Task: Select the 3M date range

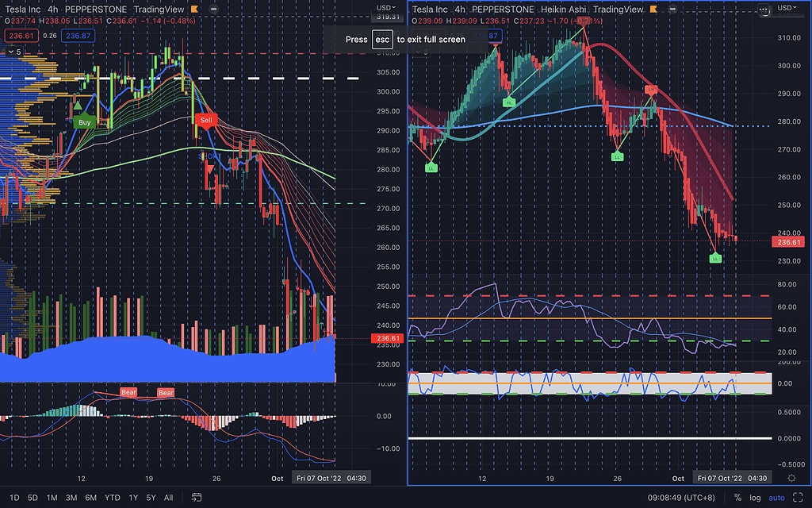Action: (71, 497)
